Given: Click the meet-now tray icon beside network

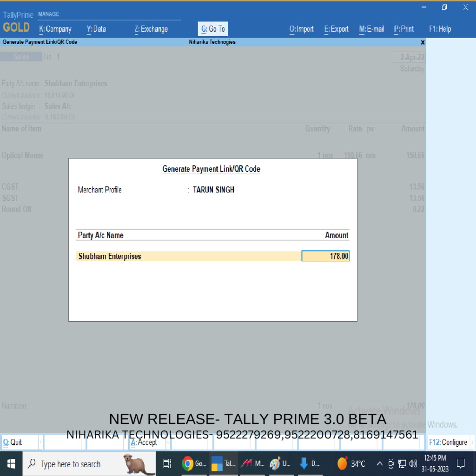Looking at the screenshot, I should tap(391, 463).
